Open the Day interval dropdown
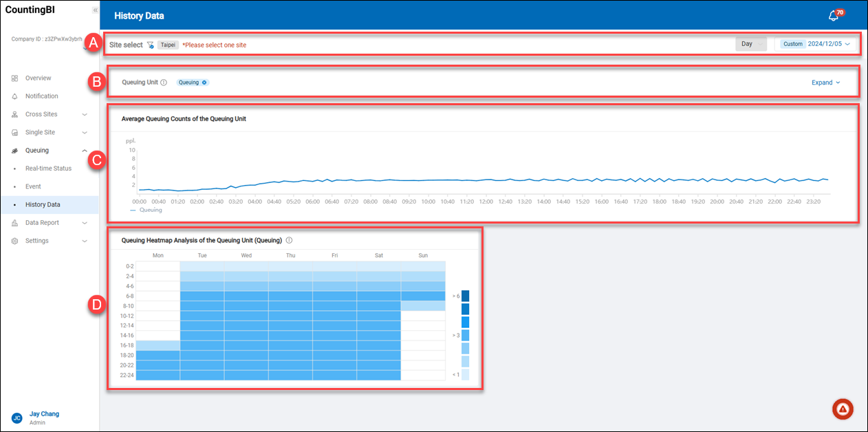Viewport: 868px width, 432px height. 751,44
